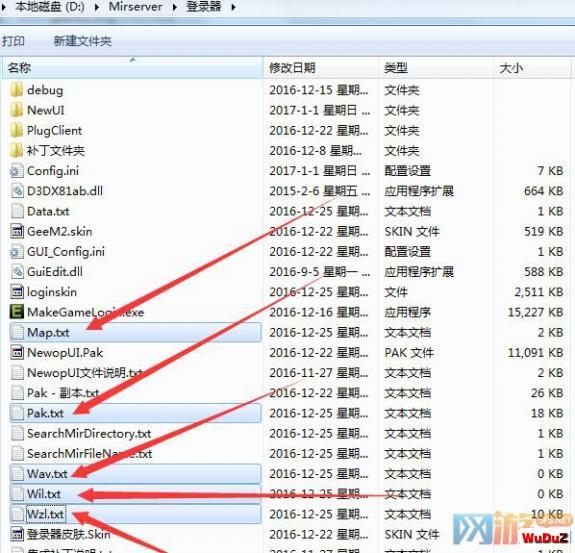575x553 pixels.
Task: Select the NewUI folder icon
Action: [17, 110]
